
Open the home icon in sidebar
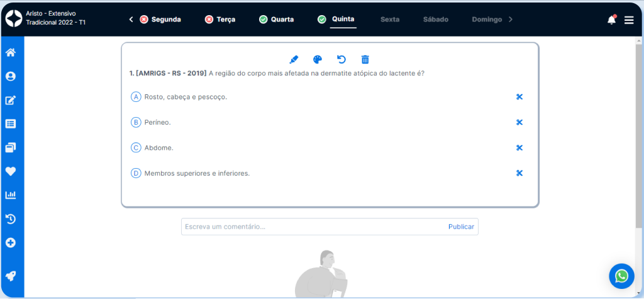point(11,52)
